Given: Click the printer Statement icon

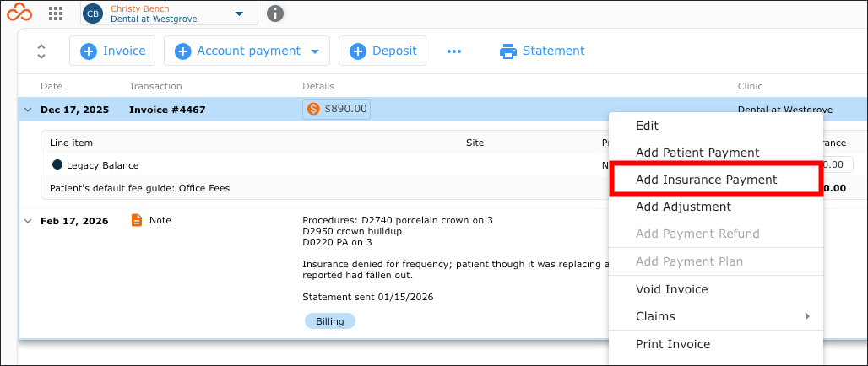Looking at the screenshot, I should 507,51.
